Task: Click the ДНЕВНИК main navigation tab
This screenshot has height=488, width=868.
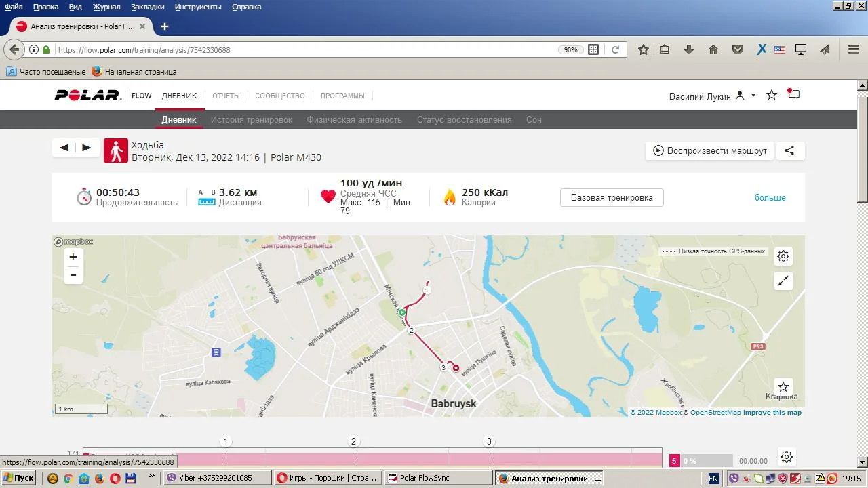Action: tap(179, 96)
